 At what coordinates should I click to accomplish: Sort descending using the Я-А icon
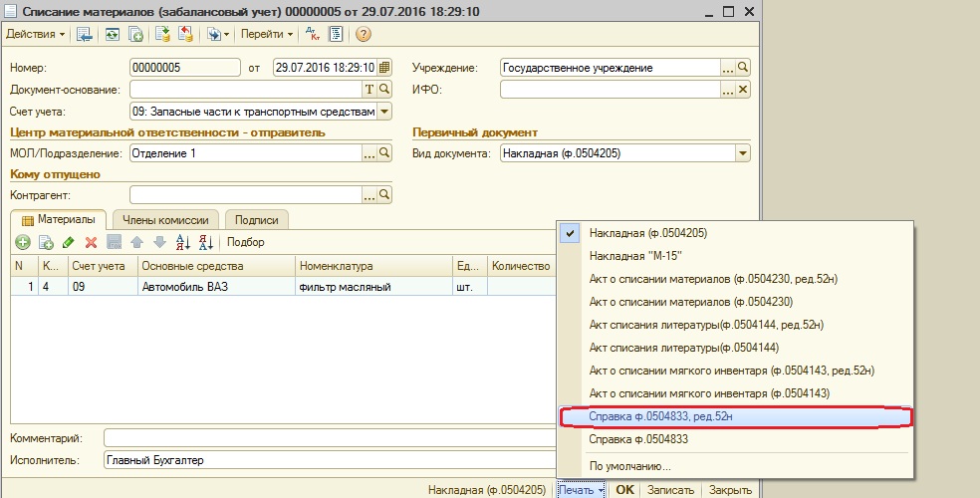[x=205, y=242]
